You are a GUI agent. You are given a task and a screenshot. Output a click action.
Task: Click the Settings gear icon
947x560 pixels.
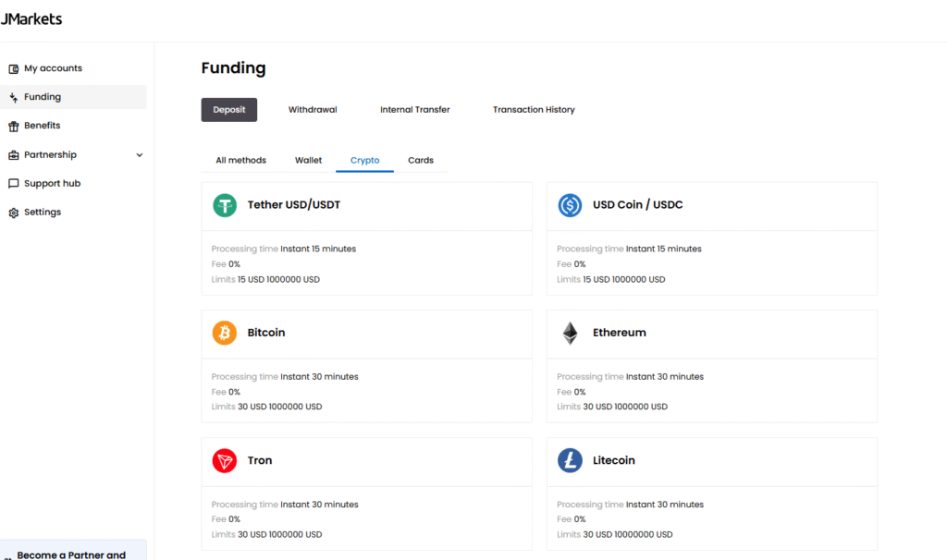[14, 213]
